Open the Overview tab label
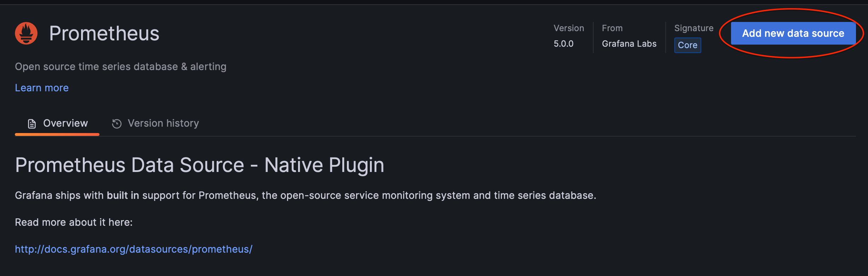 (x=65, y=123)
